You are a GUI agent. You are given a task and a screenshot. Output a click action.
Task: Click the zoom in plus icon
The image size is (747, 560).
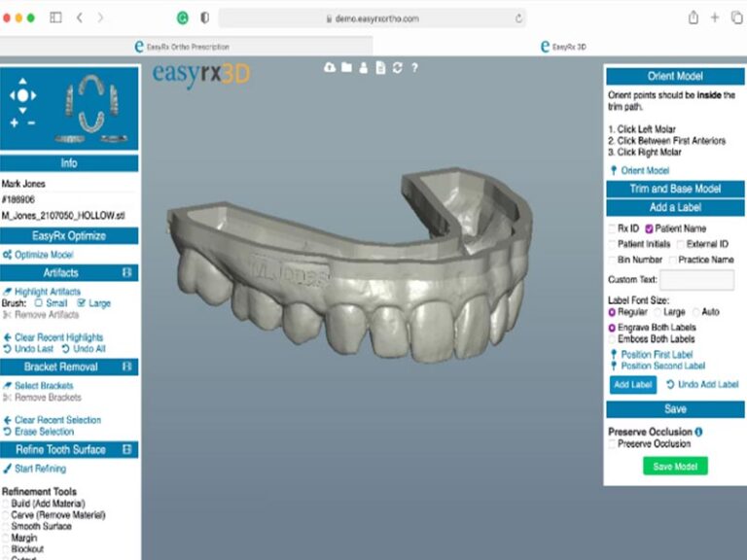15,122
